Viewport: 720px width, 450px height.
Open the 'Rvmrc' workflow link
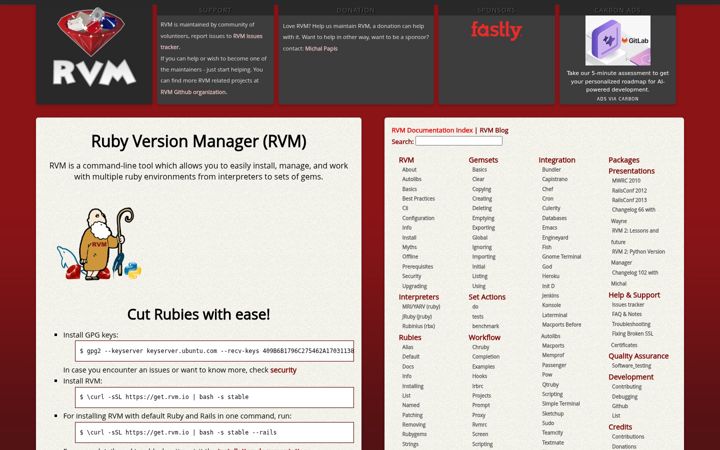479,425
